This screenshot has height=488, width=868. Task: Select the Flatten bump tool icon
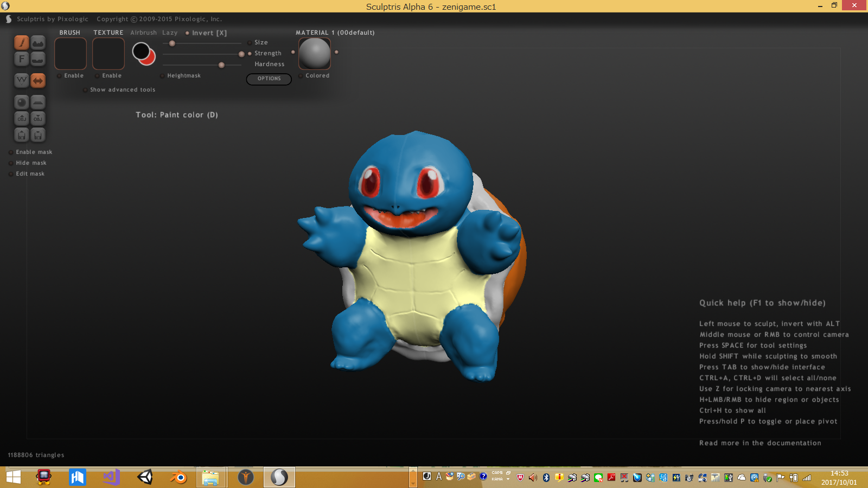click(38, 59)
